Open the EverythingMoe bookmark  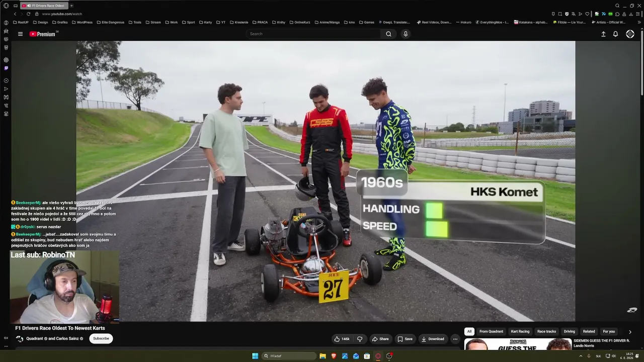[x=493, y=22]
